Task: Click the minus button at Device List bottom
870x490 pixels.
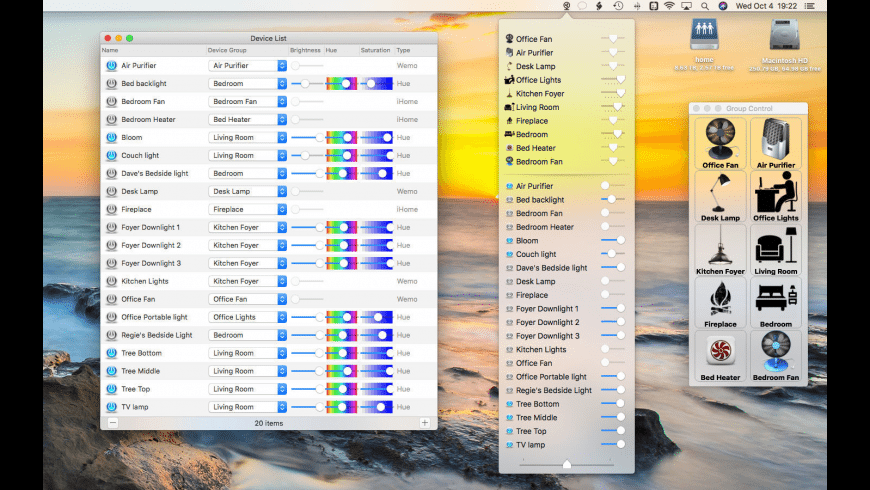Action: 112,423
